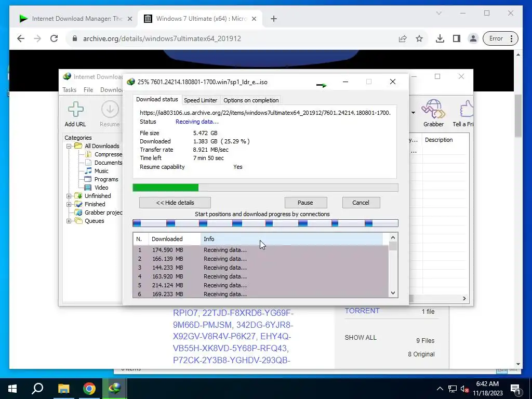Expand the Finished tree node

point(69,204)
